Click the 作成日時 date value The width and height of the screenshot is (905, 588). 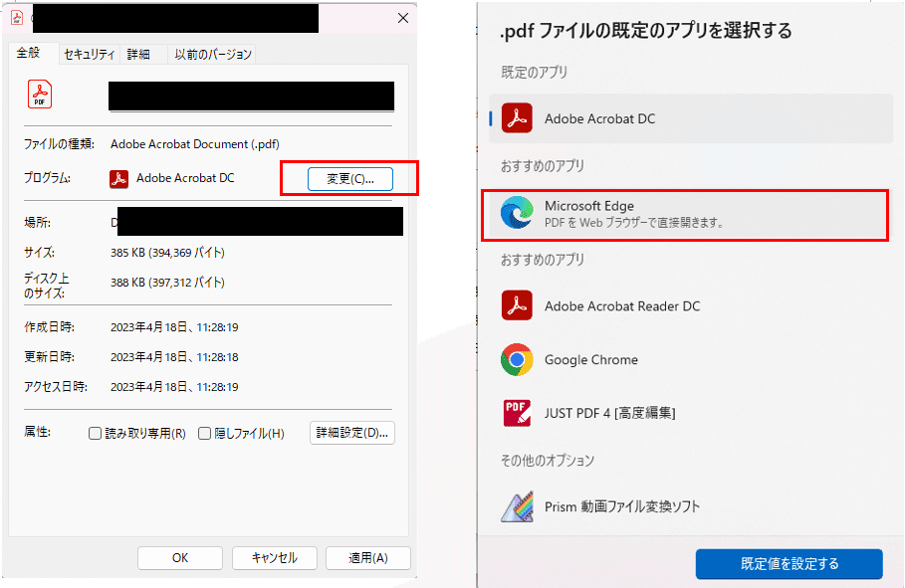coord(174,327)
